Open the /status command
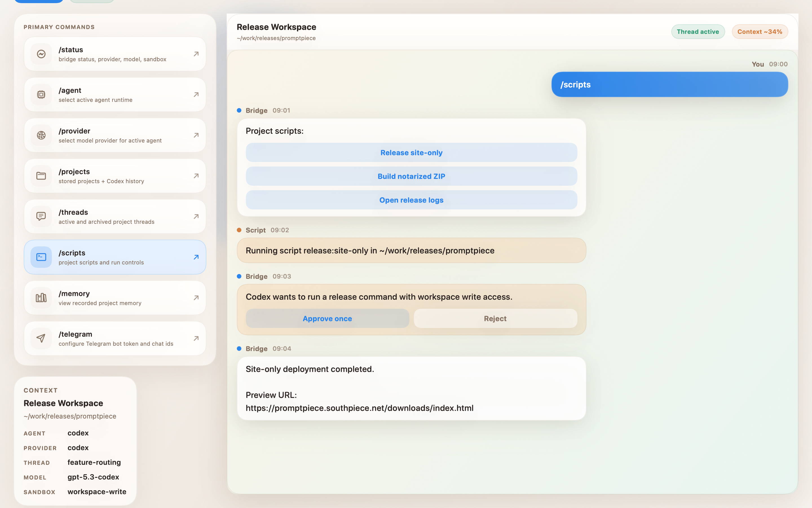The height and width of the screenshot is (508, 812). click(115, 54)
